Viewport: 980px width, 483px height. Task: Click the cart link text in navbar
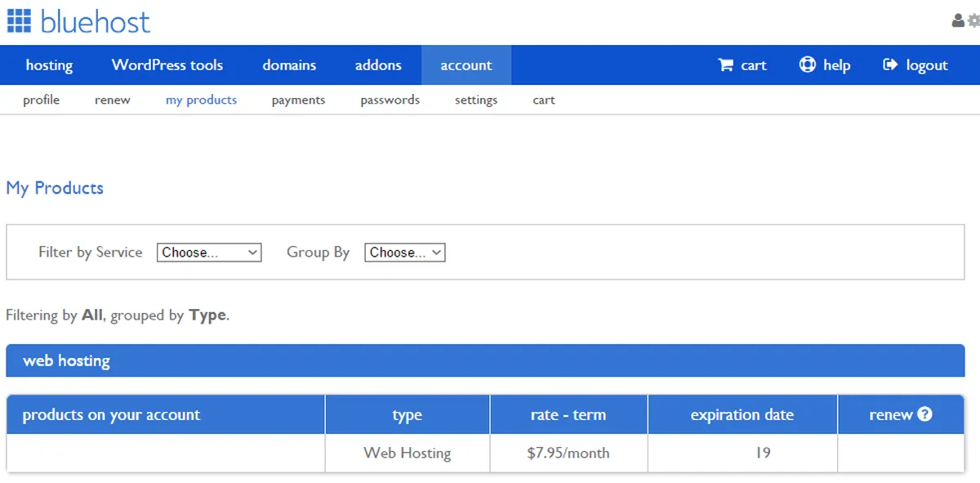pyautogui.click(x=754, y=65)
